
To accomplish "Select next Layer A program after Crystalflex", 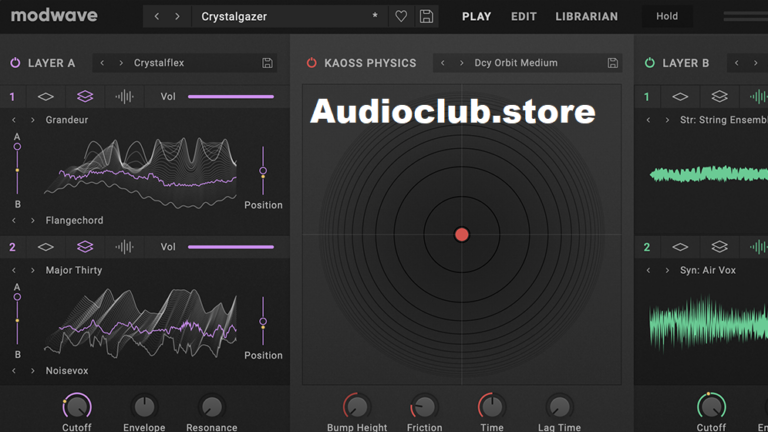I will coord(120,63).
